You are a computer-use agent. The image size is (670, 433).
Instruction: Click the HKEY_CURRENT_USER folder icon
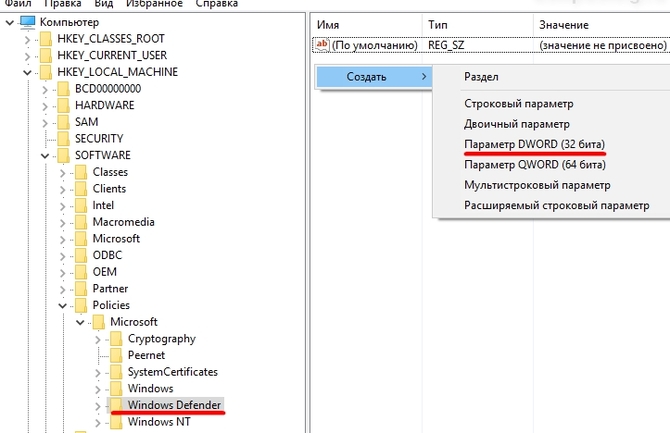tap(46, 56)
